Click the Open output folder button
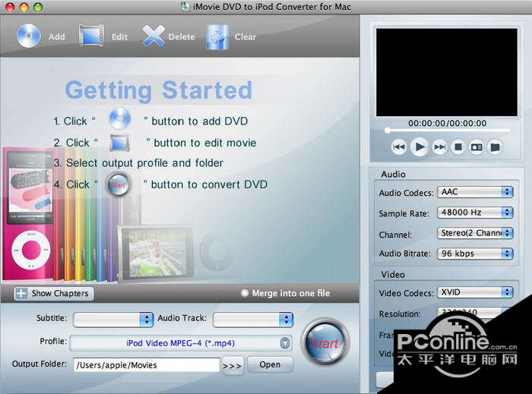 pos(270,365)
